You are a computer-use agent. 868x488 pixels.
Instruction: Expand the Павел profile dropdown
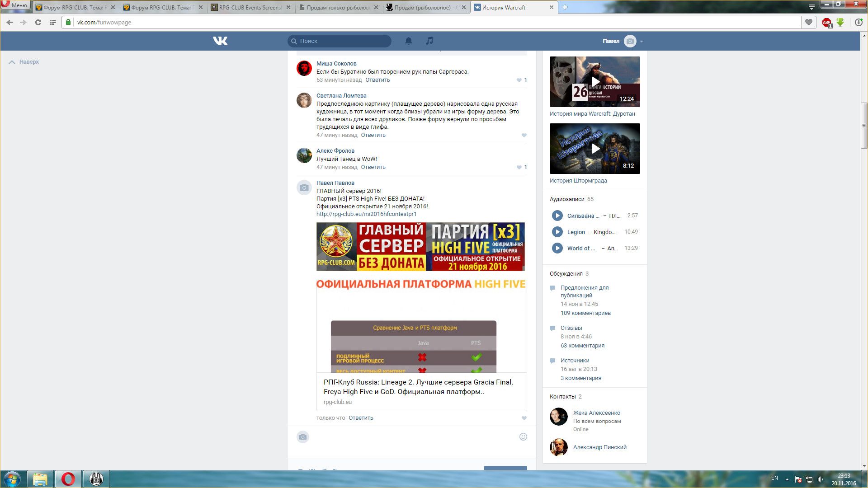(641, 41)
